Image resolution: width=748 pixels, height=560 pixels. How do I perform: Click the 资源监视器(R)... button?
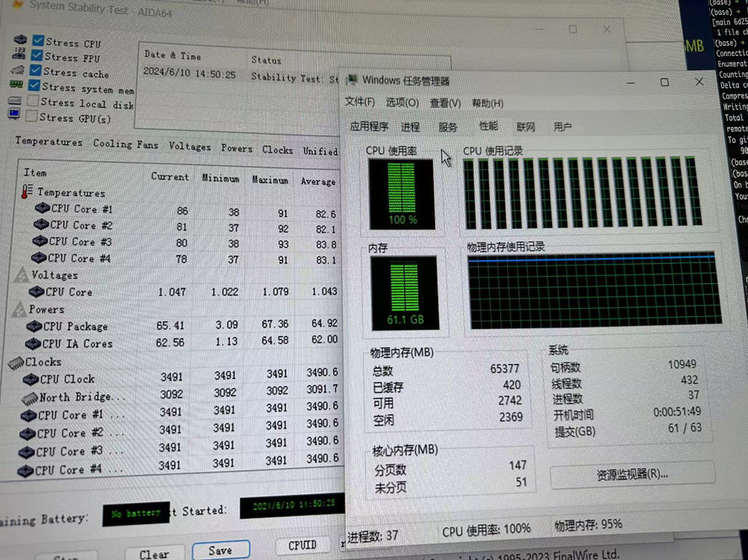632,474
